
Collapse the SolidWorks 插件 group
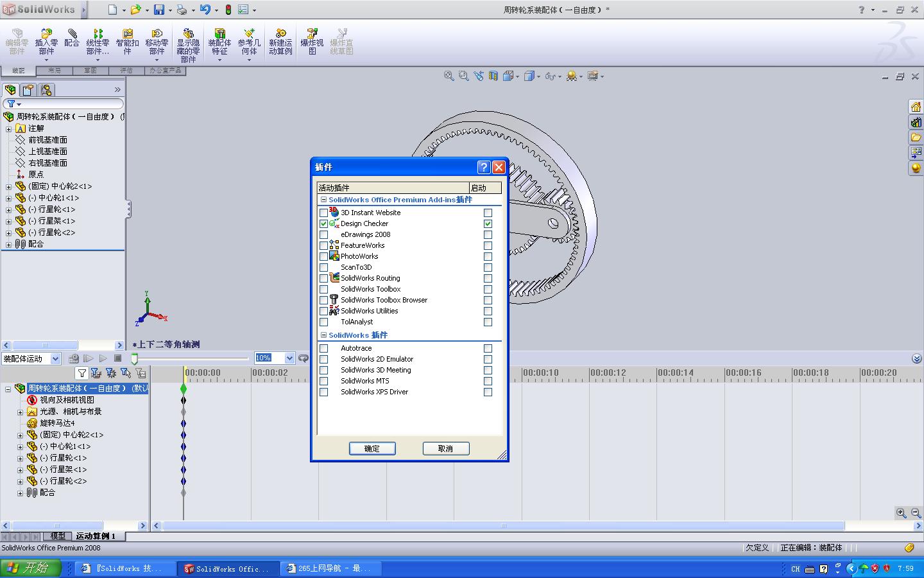pyautogui.click(x=323, y=335)
